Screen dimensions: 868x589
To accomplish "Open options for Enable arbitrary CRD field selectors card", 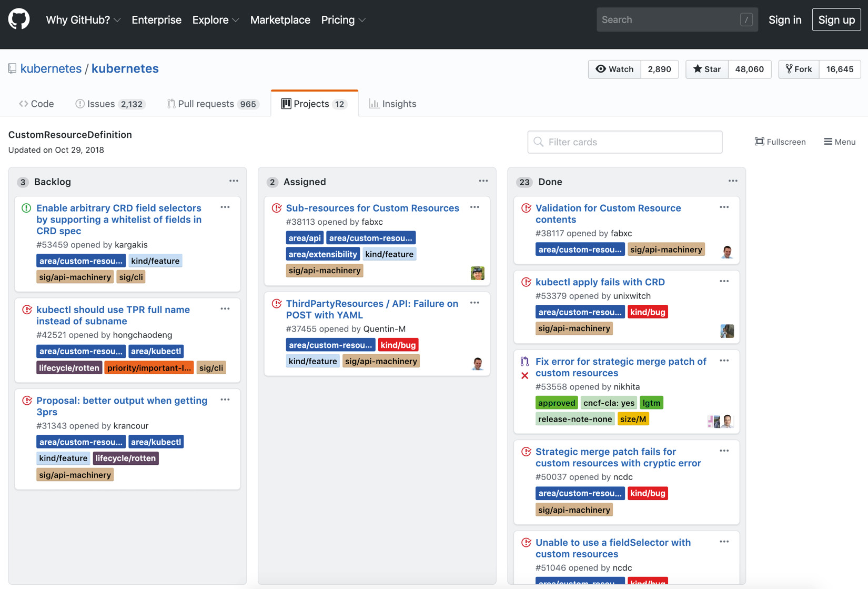I will (225, 207).
